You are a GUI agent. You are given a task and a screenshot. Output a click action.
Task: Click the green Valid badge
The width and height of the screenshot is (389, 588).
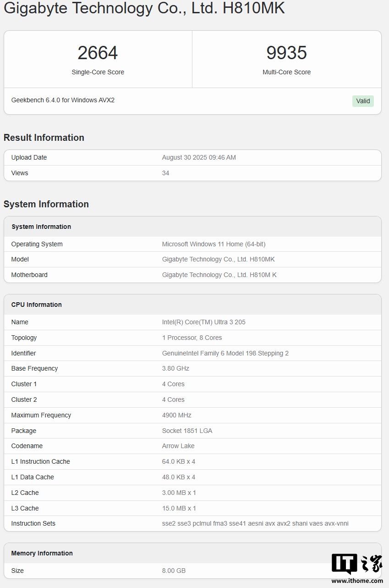coord(363,101)
